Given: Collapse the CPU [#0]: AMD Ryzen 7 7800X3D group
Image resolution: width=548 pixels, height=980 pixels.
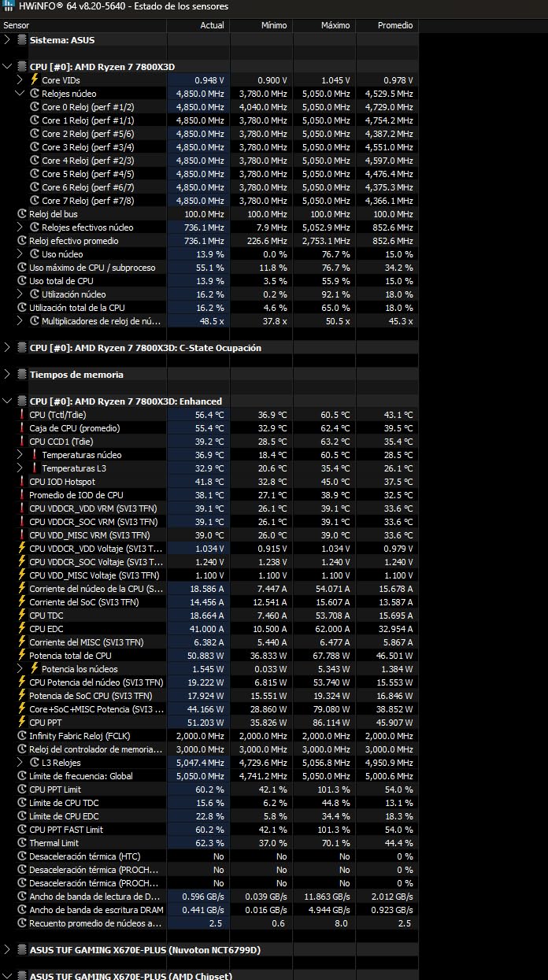Looking at the screenshot, I should (x=8, y=66).
